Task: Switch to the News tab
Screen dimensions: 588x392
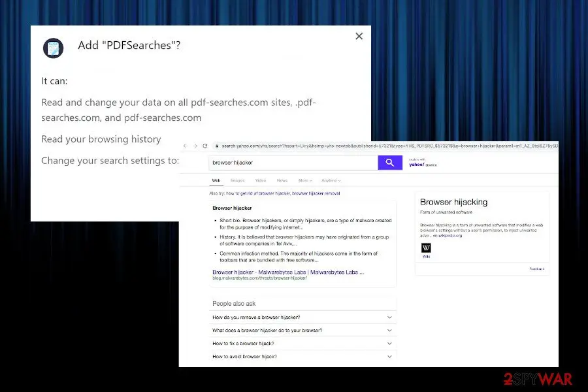Action: pos(282,180)
